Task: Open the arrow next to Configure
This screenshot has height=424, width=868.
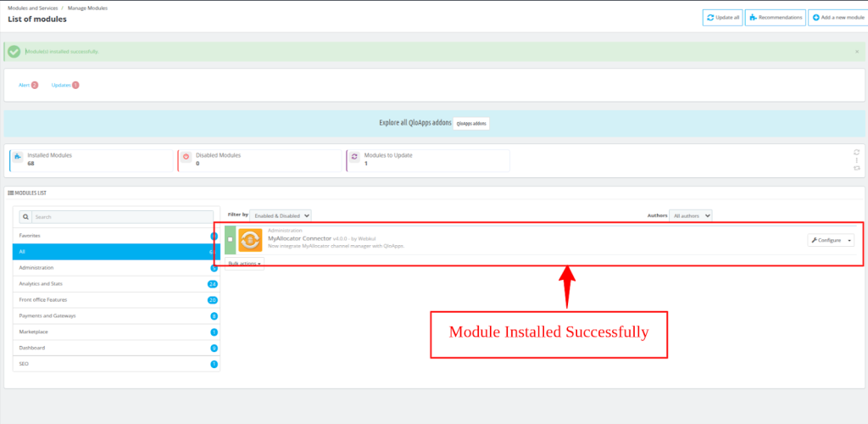Action: (x=849, y=240)
